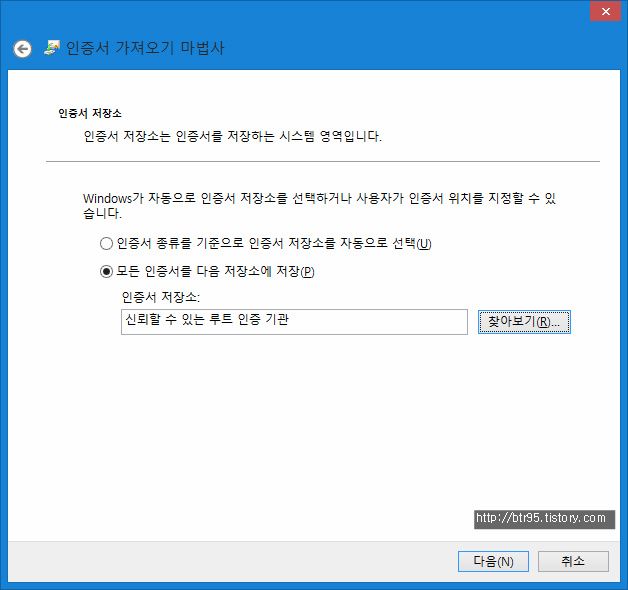Open store browser with 찾아보기(R) button
This screenshot has width=628, height=590.
[x=524, y=322]
